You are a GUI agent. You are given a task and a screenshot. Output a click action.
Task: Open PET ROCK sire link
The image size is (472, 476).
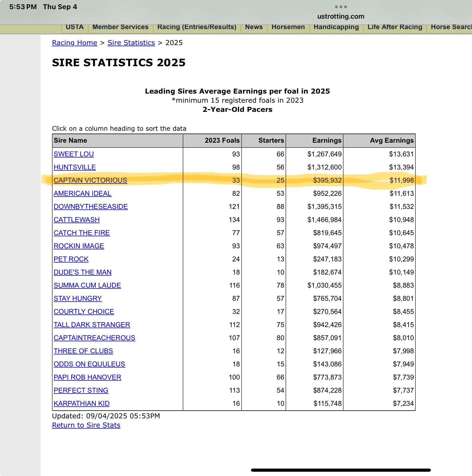[71, 259]
